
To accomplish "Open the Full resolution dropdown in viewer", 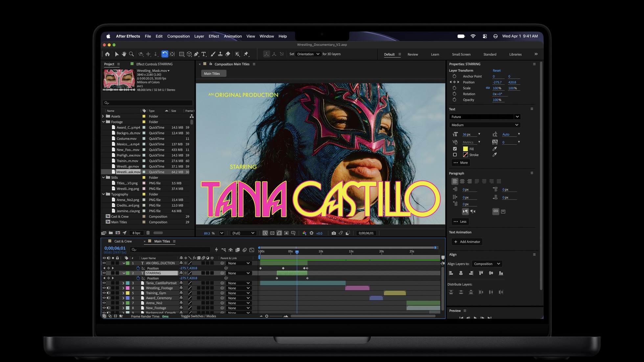I will click(x=243, y=233).
